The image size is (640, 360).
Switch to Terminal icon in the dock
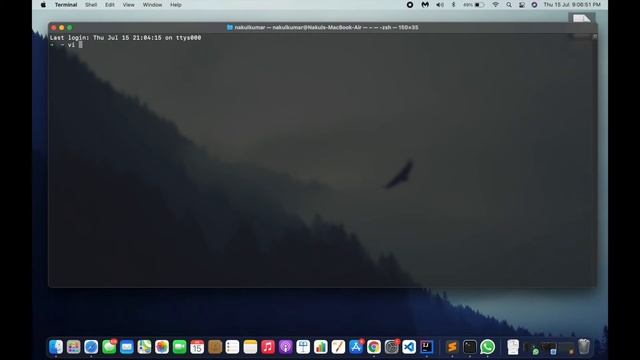pyautogui.click(x=470, y=347)
